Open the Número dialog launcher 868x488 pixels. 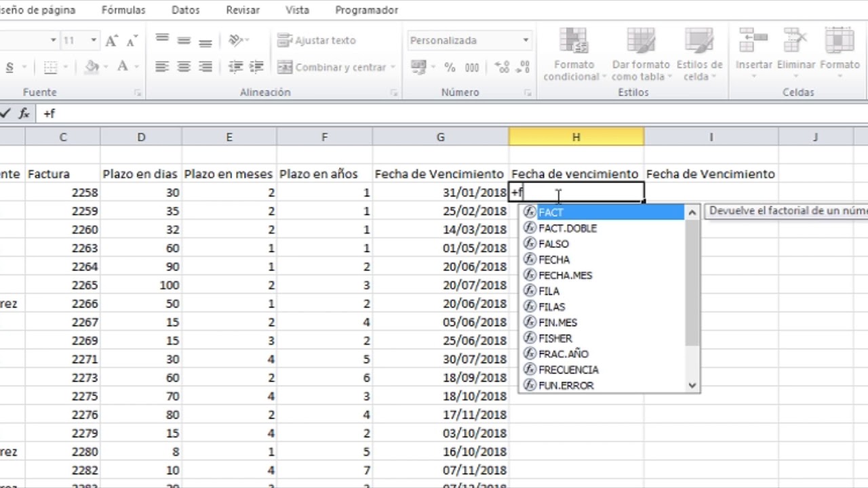point(528,92)
